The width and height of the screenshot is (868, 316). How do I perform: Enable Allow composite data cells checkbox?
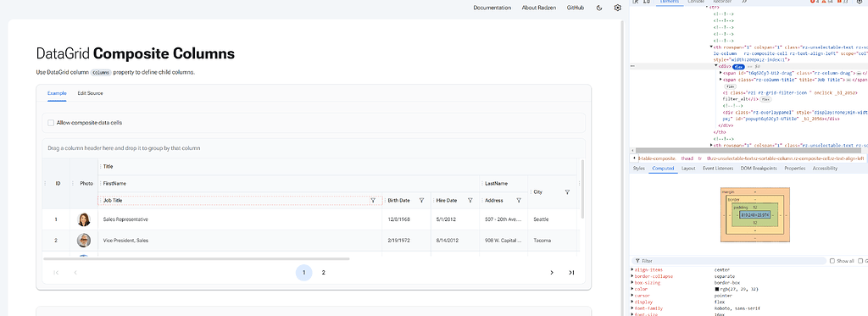click(x=51, y=123)
